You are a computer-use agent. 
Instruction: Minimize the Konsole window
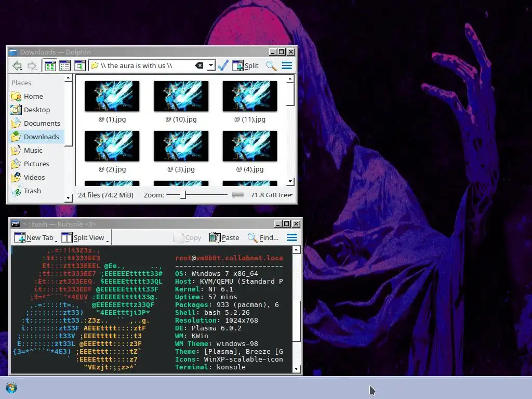[278, 224]
